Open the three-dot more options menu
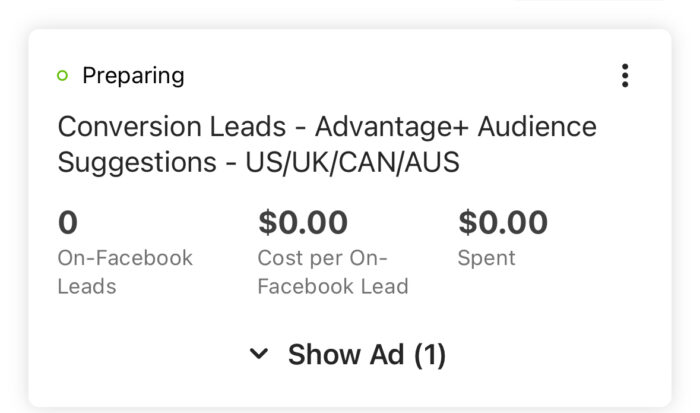 point(625,75)
